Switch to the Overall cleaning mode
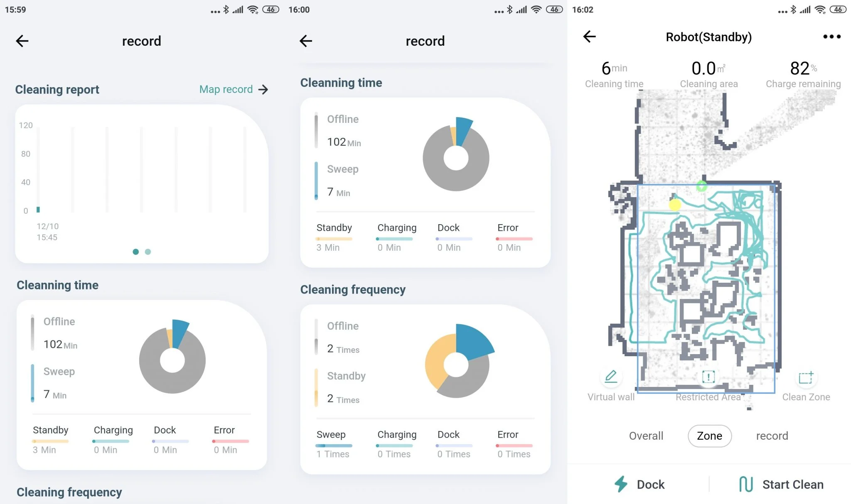Image resolution: width=851 pixels, height=504 pixels. 646,435
